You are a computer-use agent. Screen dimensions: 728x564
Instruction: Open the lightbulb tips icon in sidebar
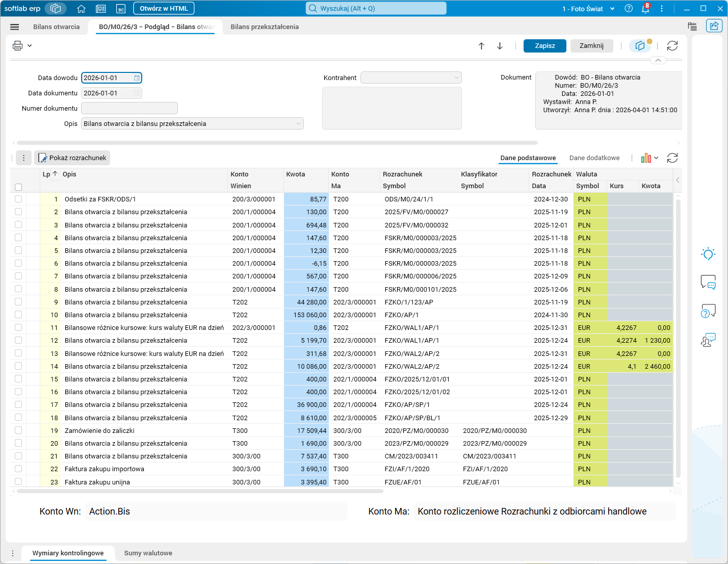[x=708, y=253]
